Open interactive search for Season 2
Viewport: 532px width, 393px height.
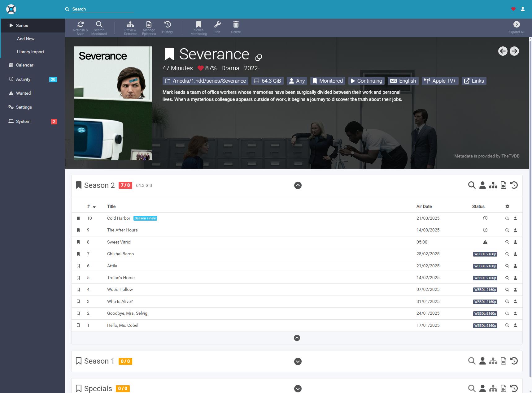(482, 185)
